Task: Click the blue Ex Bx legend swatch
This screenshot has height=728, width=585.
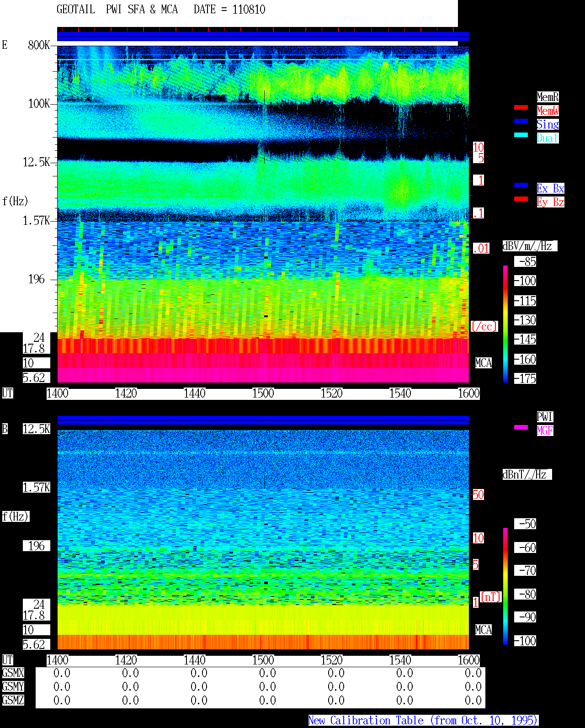Action: pyautogui.click(x=521, y=185)
